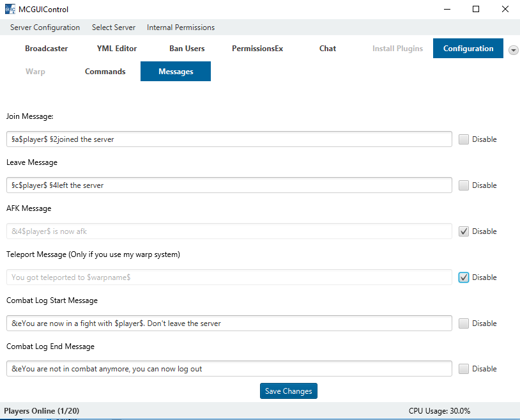Enable the Disable checkbox for Join Message

(x=464, y=139)
